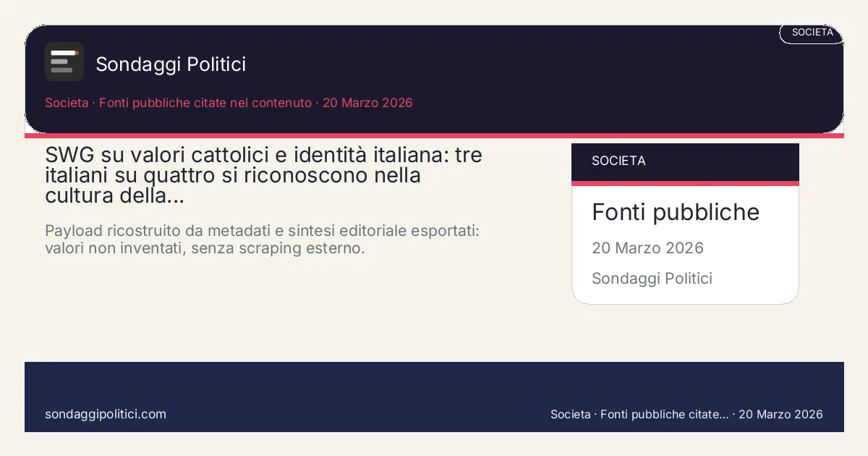The height and width of the screenshot is (456, 868).
Task: Click the header metadata line starting with Societa
Action: tap(229, 103)
